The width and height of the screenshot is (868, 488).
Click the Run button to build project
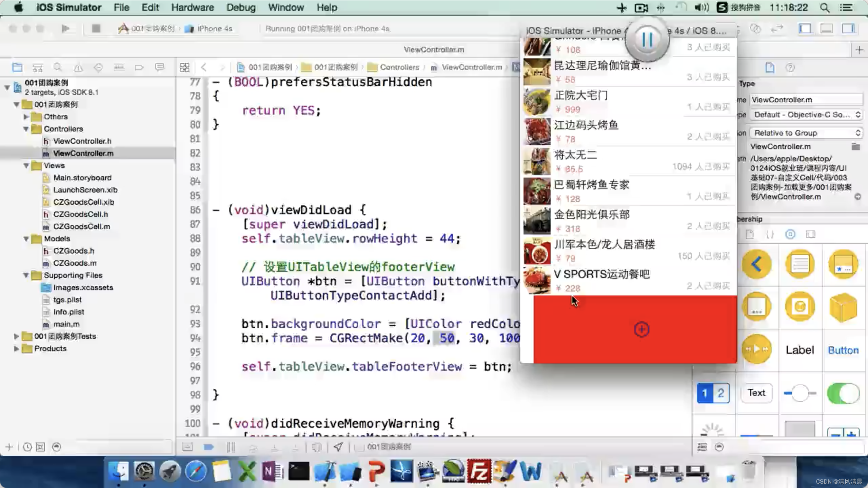[65, 28]
